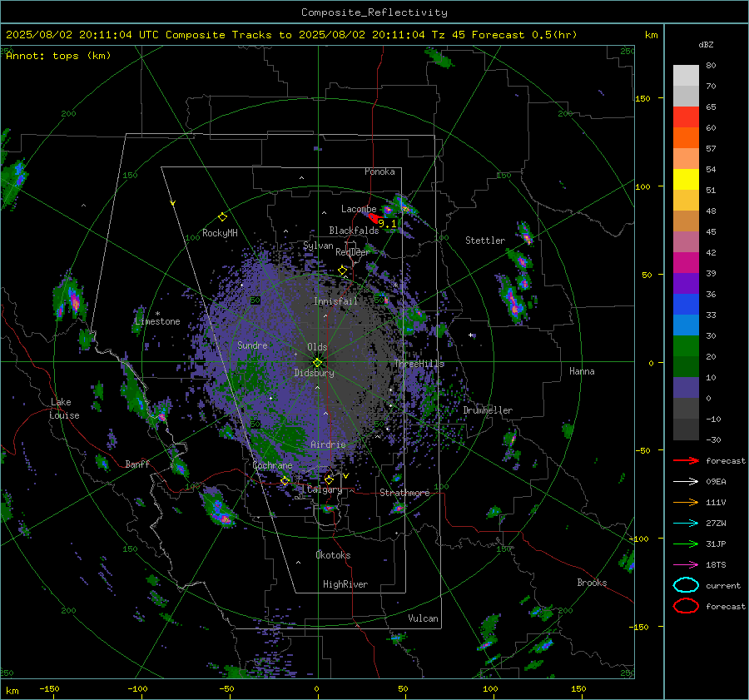749x700 pixels.
Task: Click the Sundre town label
Action: tap(252, 345)
